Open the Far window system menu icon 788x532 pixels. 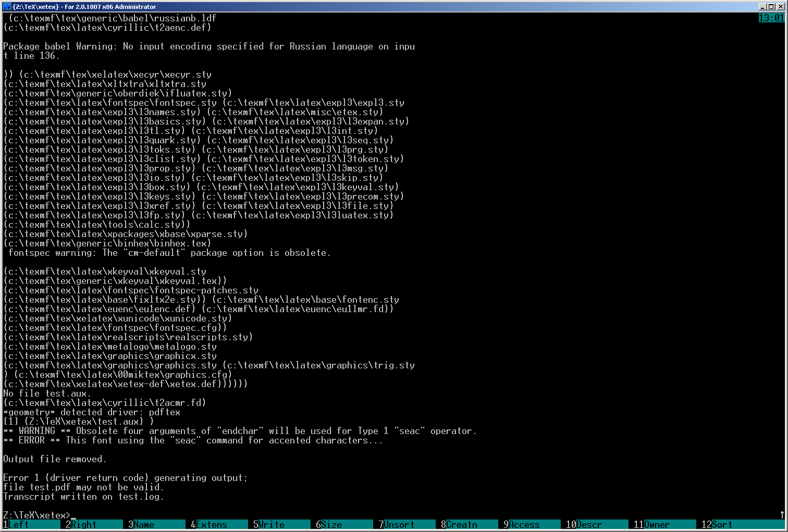point(6,6)
